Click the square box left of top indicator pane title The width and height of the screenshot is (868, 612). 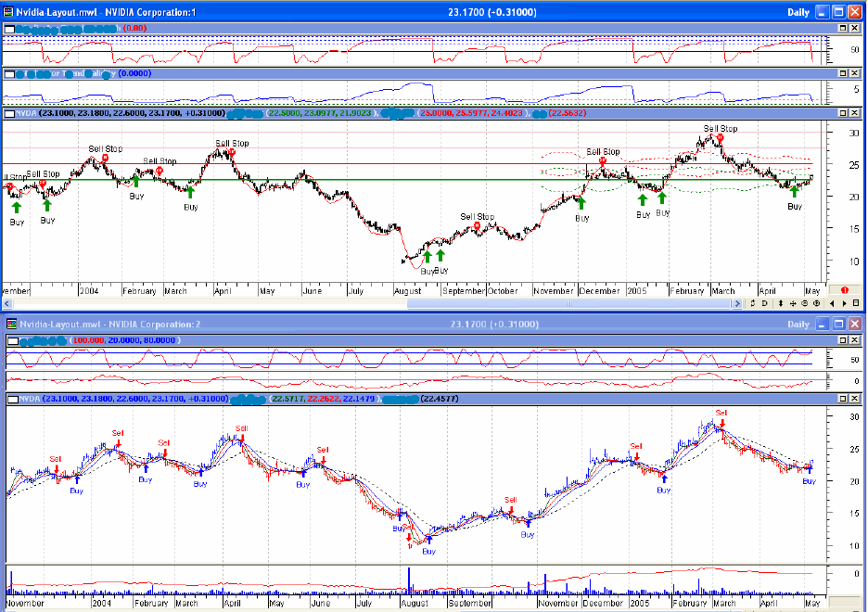click(9, 29)
